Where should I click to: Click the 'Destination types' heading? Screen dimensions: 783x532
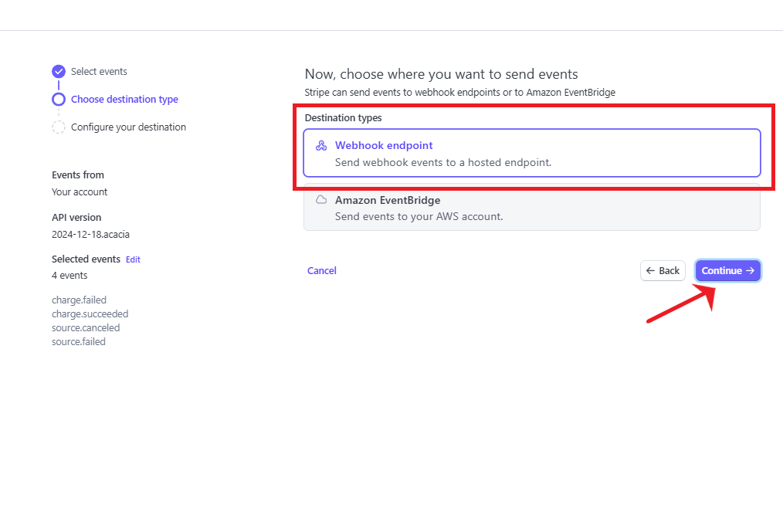click(343, 118)
